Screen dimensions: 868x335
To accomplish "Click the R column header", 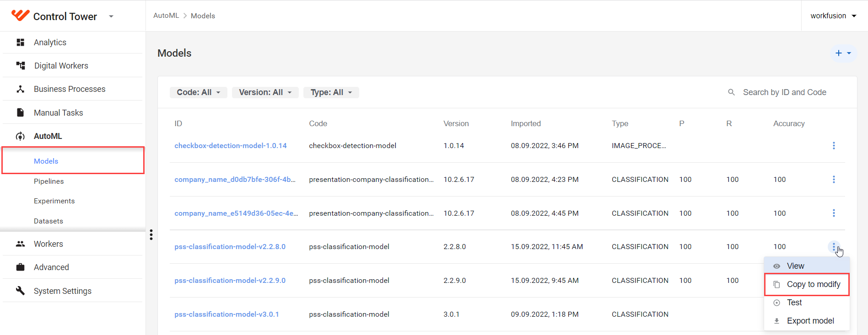I will [x=729, y=123].
